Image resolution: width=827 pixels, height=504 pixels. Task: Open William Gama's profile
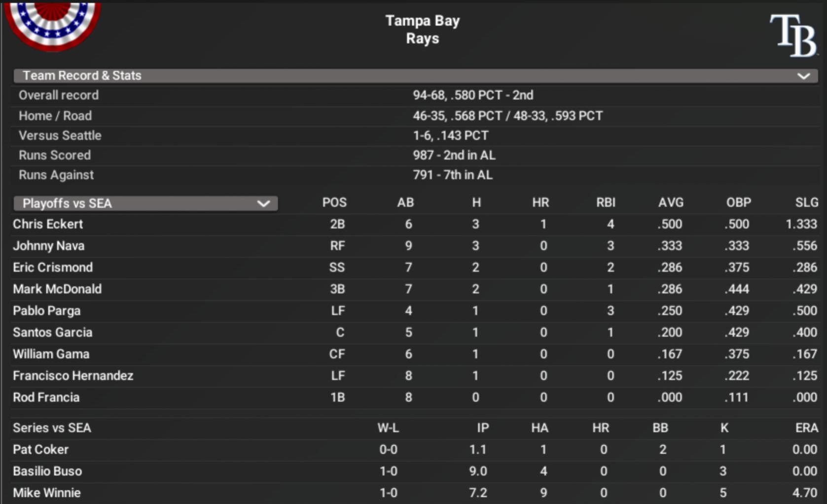tap(51, 354)
